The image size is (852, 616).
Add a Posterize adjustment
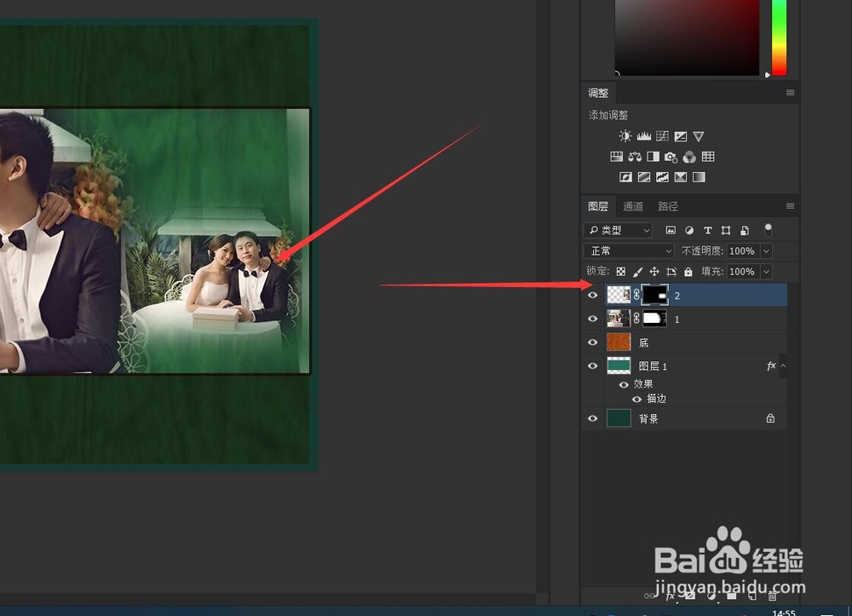[x=644, y=176]
